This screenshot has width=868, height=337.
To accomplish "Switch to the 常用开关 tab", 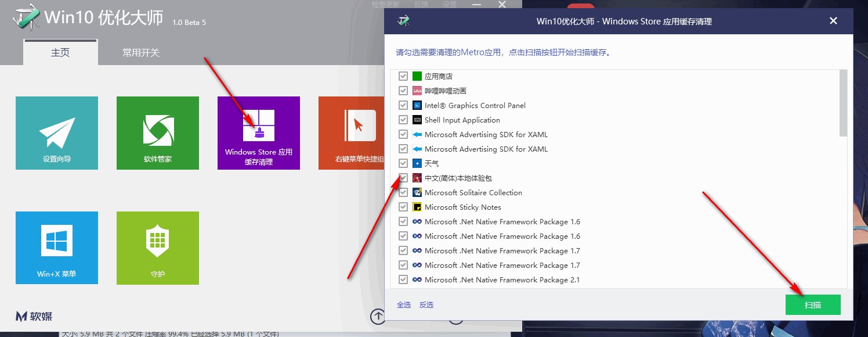I will (140, 52).
